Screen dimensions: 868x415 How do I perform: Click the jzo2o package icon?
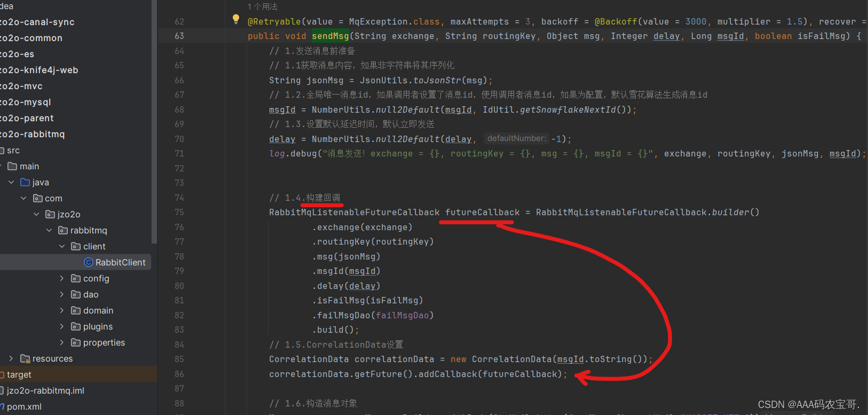(51, 214)
